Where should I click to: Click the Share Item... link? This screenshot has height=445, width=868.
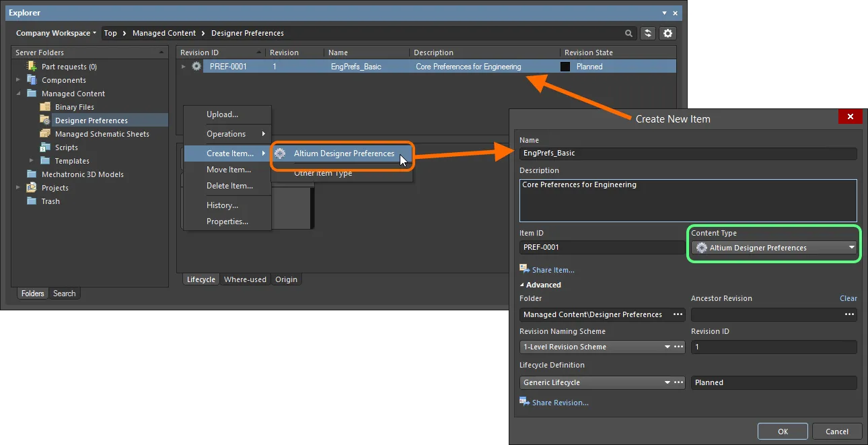click(x=553, y=270)
